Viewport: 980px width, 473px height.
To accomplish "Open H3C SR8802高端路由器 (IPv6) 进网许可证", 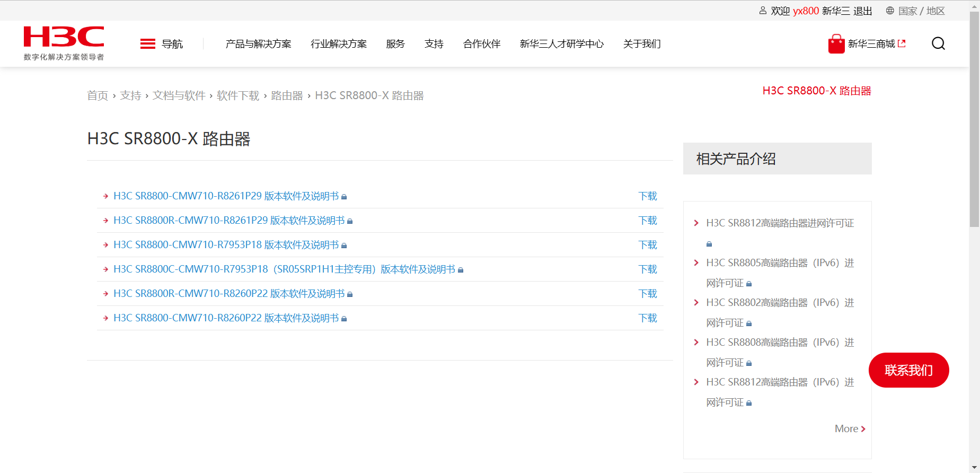I will click(780, 313).
